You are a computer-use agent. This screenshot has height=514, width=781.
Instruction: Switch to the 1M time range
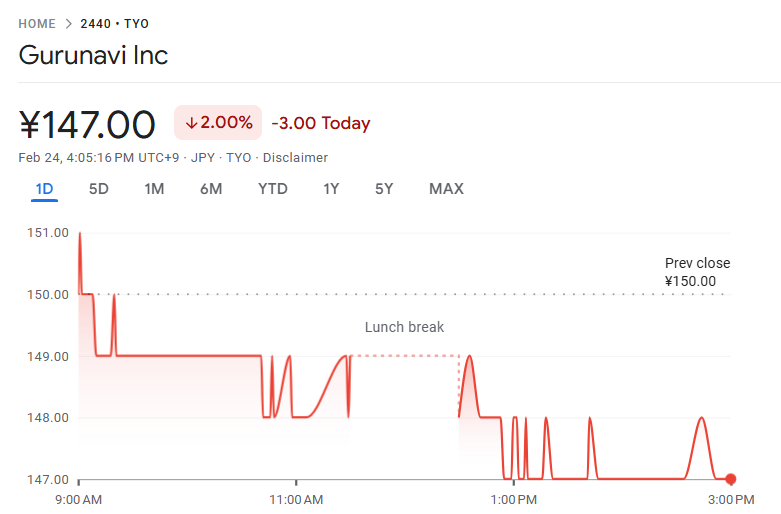point(154,189)
